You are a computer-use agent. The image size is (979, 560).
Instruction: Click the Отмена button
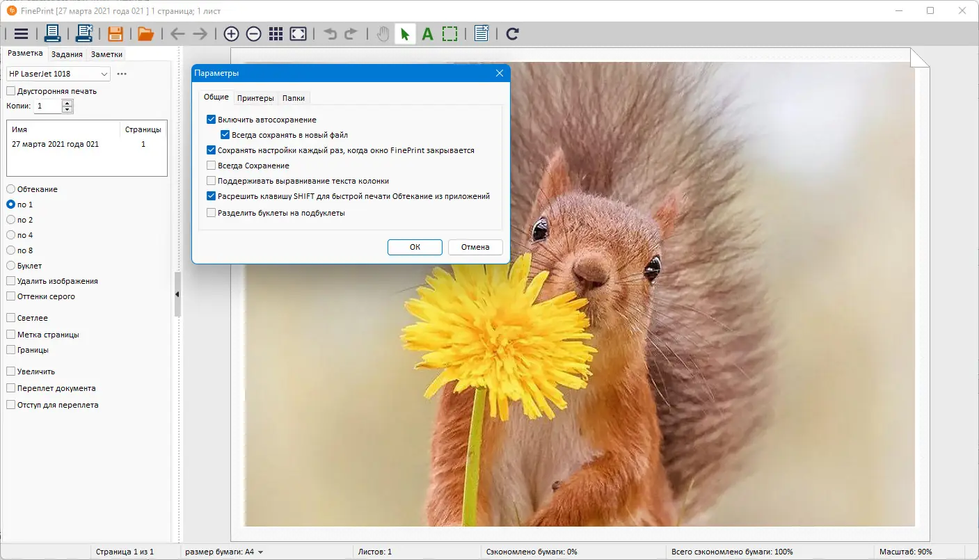475,247
